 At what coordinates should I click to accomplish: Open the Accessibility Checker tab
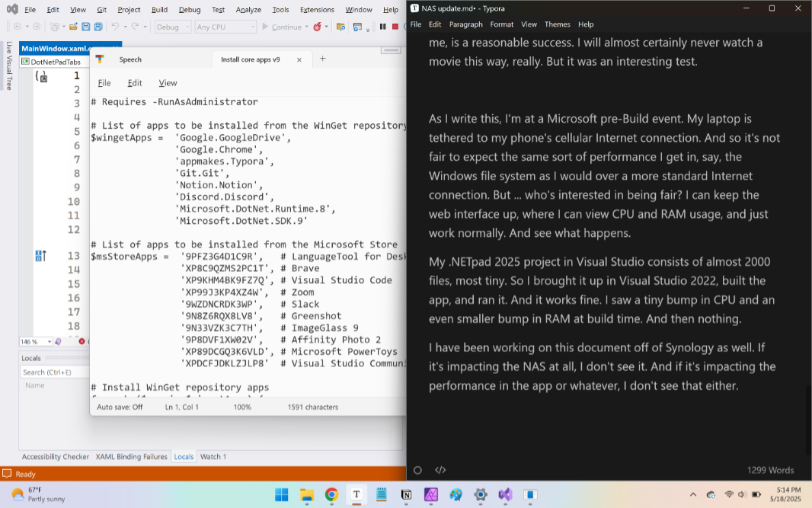pos(56,457)
